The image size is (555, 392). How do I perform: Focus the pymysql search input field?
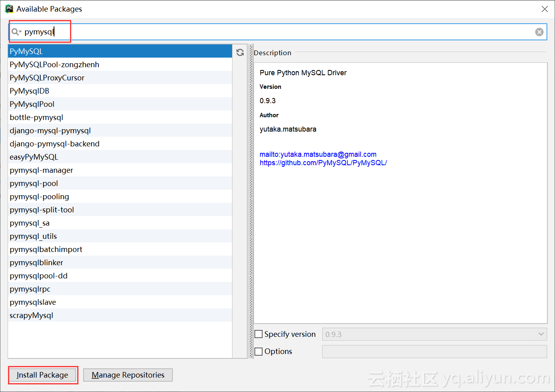[x=278, y=32]
